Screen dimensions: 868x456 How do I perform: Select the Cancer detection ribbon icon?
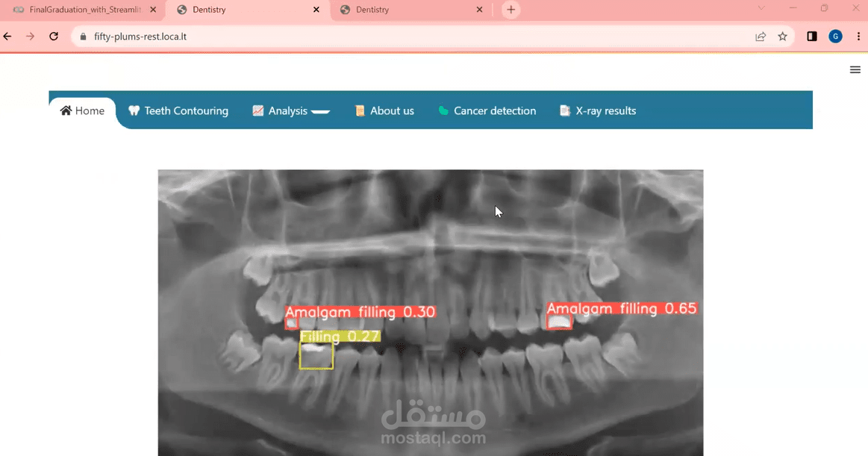pos(445,110)
